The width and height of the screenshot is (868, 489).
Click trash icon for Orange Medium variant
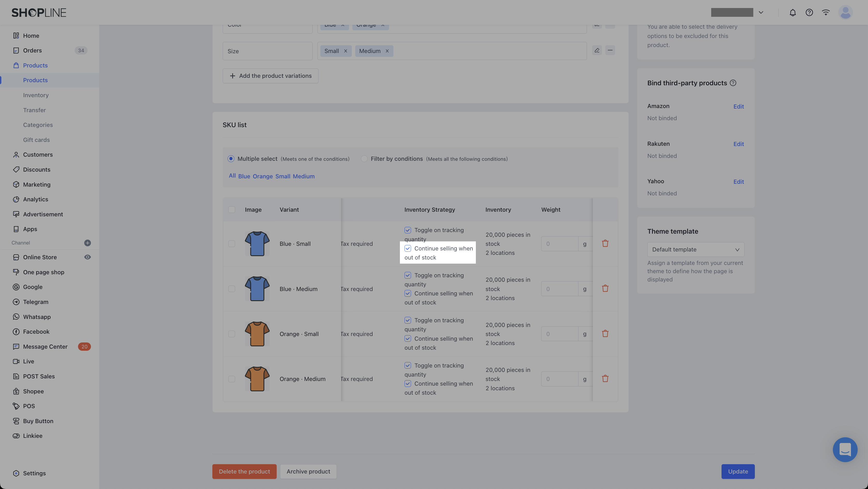coord(605,378)
